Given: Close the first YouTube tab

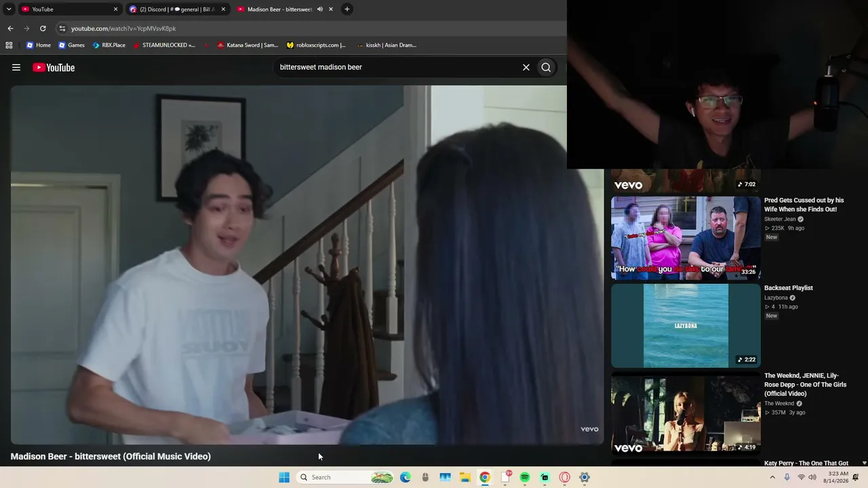Looking at the screenshot, I should (x=115, y=9).
